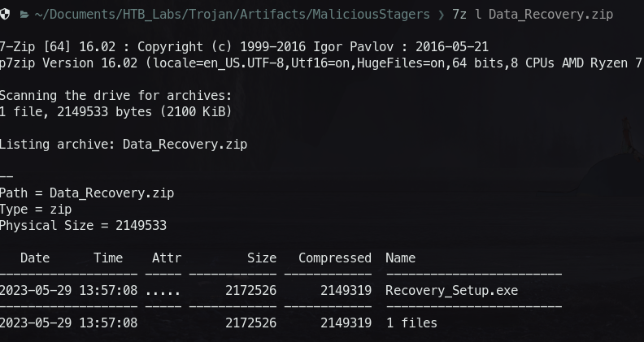This screenshot has height=342, width=644.
Task: Click the Recovery_Setup.exe file name
Action: click(x=451, y=291)
